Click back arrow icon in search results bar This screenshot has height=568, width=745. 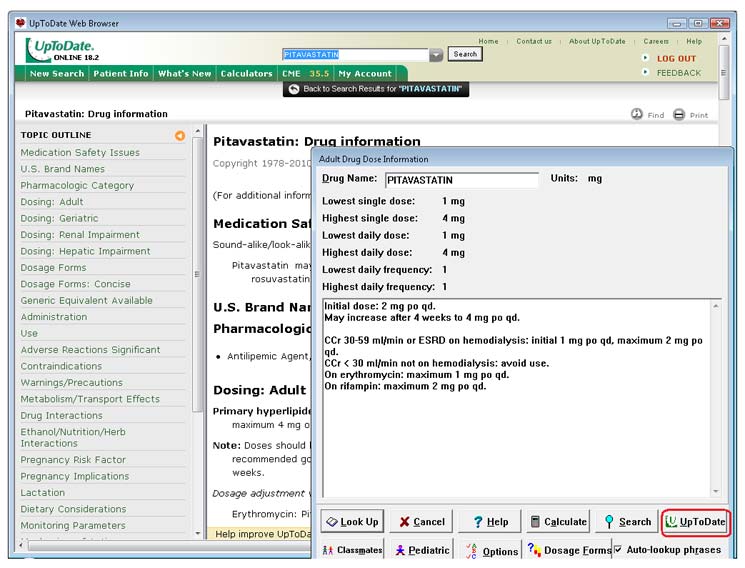[294, 89]
